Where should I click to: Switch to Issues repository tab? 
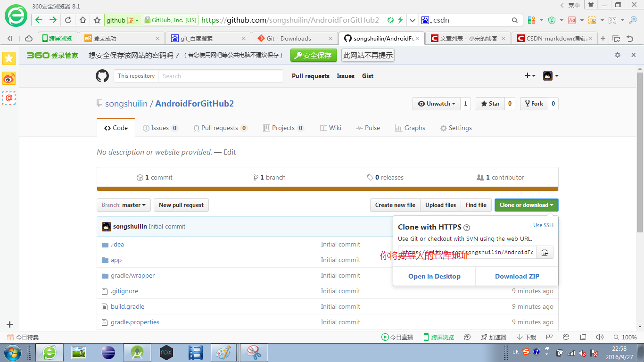pyautogui.click(x=160, y=128)
